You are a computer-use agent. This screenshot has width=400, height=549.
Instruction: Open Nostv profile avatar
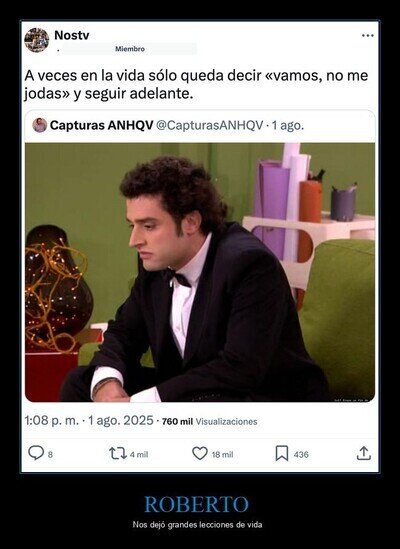[x=36, y=40]
